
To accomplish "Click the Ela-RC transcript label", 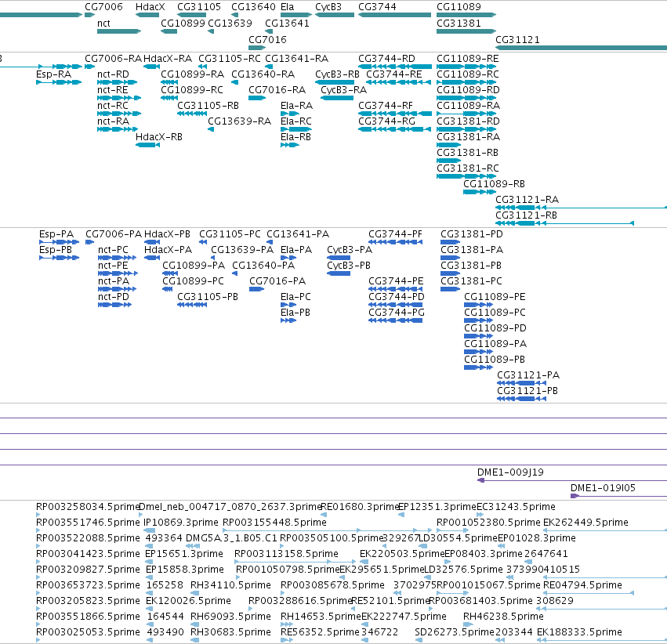I will coord(296,121).
